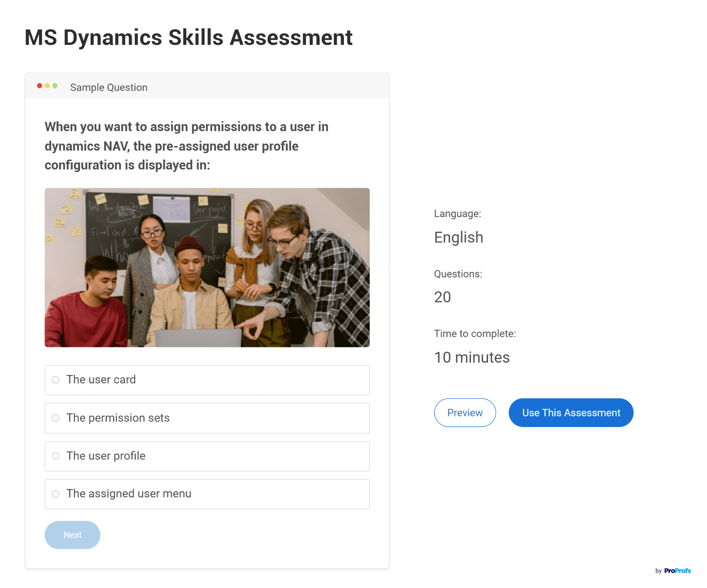Click the green window dot
The image size is (707, 588).
coord(55,86)
